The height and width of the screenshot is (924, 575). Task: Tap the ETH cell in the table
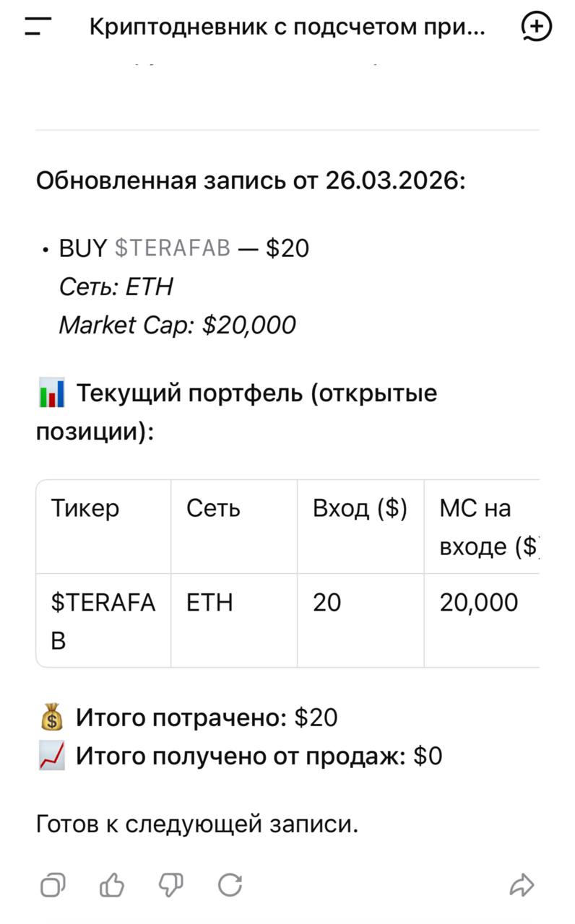[x=209, y=602]
